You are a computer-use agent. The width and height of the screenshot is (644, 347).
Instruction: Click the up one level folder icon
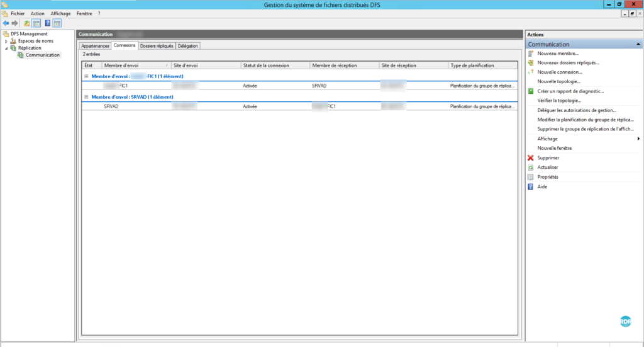tap(27, 23)
